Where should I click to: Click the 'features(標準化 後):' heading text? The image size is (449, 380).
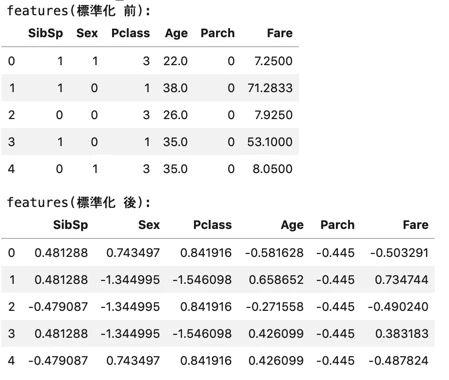tap(79, 202)
